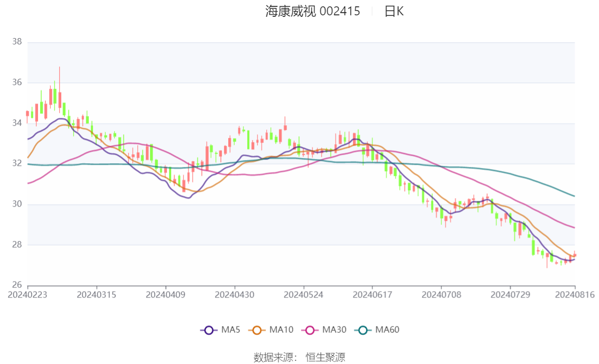Click the x-axis date 20240524
This screenshot has height=364, width=599.
303,295
